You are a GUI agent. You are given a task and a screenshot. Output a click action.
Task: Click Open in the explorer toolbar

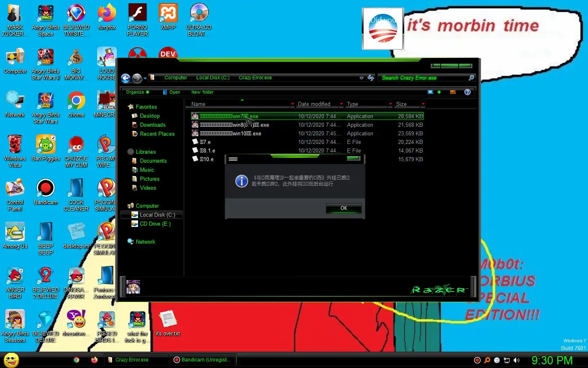pos(171,92)
